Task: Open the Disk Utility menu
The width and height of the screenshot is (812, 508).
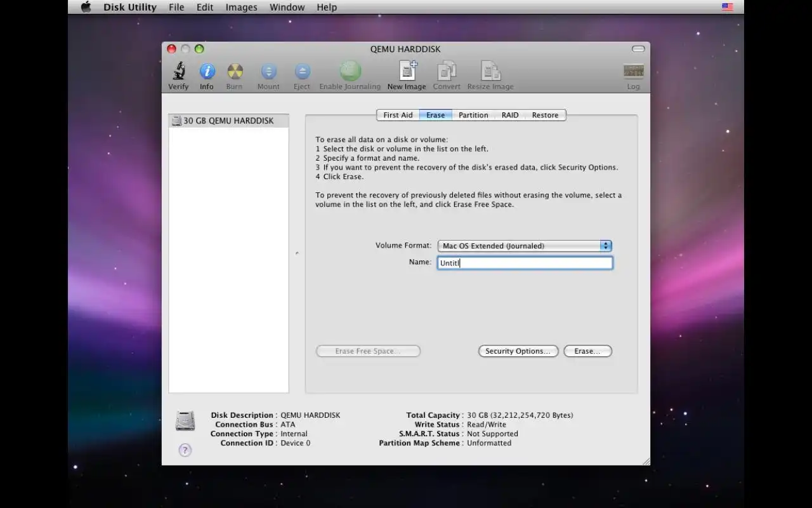Action: 130,7
